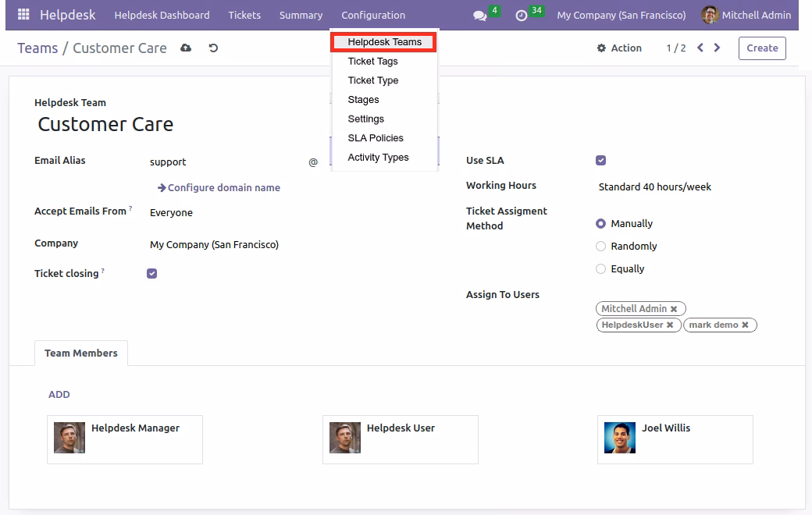This screenshot has height=515, width=812.
Task: Remove the Mitchell Admin tag
Action: pyautogui.click(x=674, y=309)
